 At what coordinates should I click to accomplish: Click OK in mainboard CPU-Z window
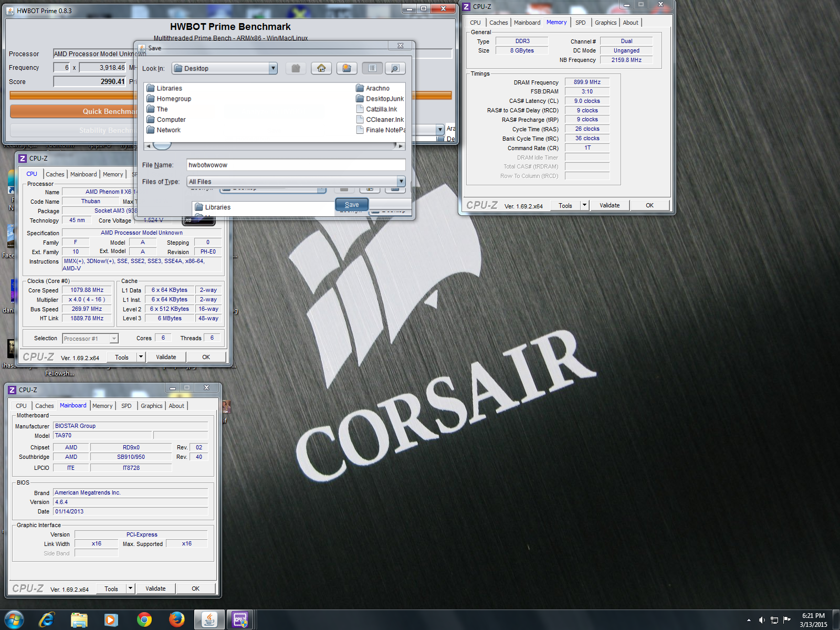[195, 589]
